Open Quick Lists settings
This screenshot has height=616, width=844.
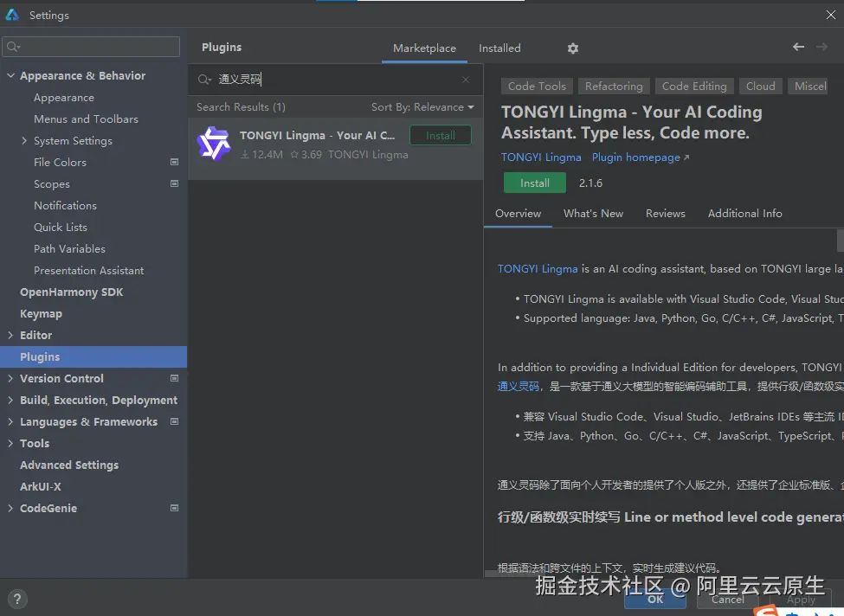click(x=61, y=227)
